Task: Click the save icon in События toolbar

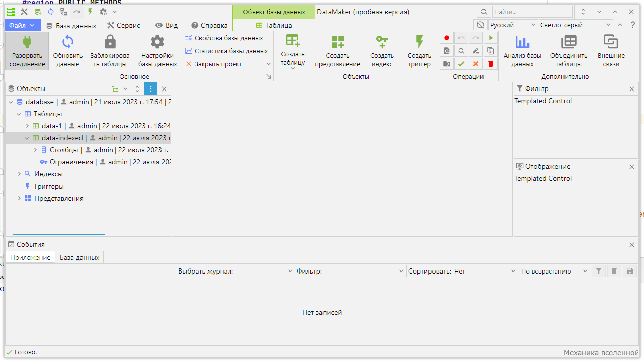Action: coord(629,271)
